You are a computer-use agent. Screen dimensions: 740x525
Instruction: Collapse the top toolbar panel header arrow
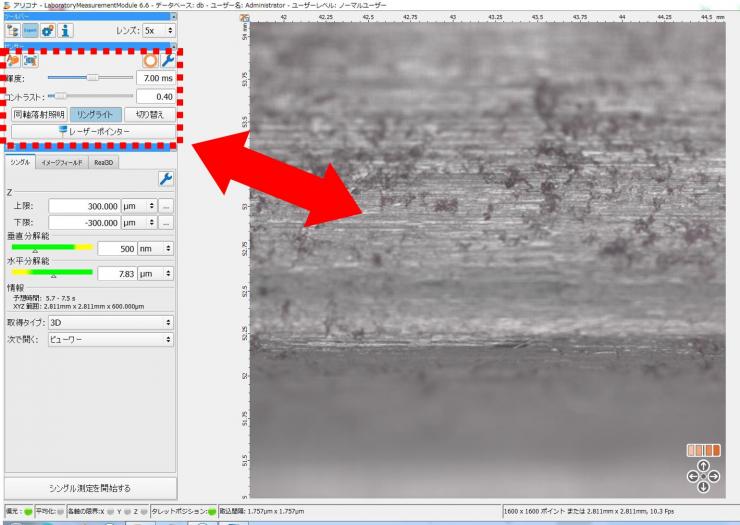173,17
